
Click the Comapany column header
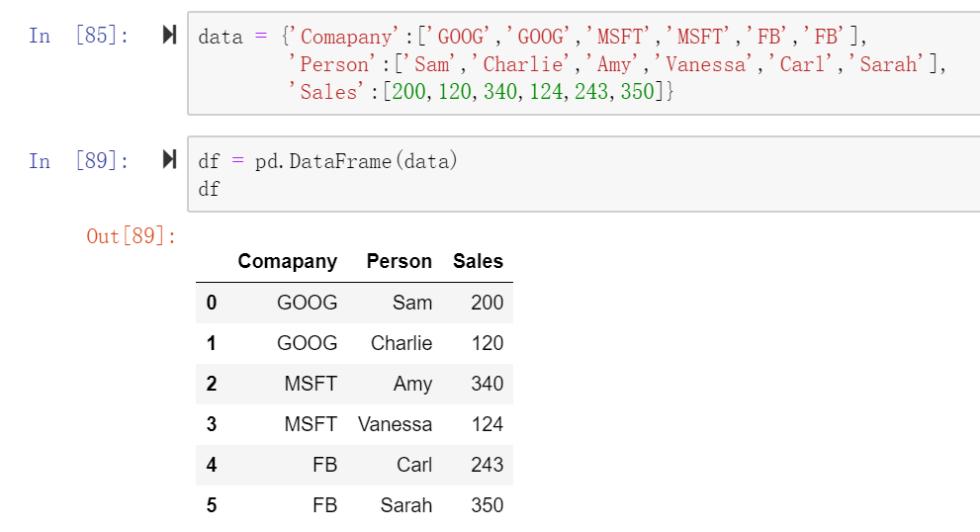tap(287, 262)
